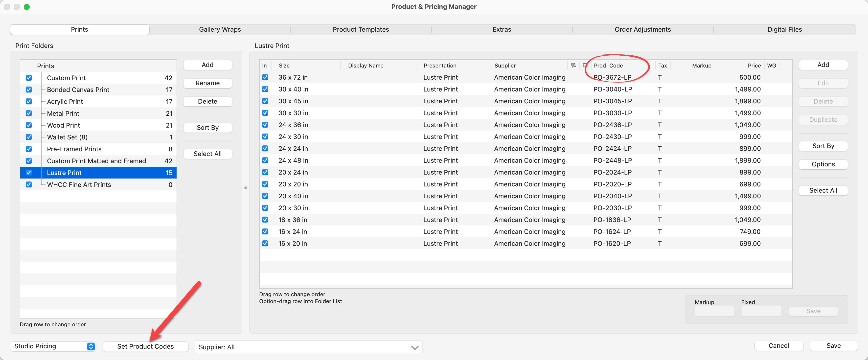Open the Sort By menu for Lustre Print
868x360 pixels.
click(823, 146)
